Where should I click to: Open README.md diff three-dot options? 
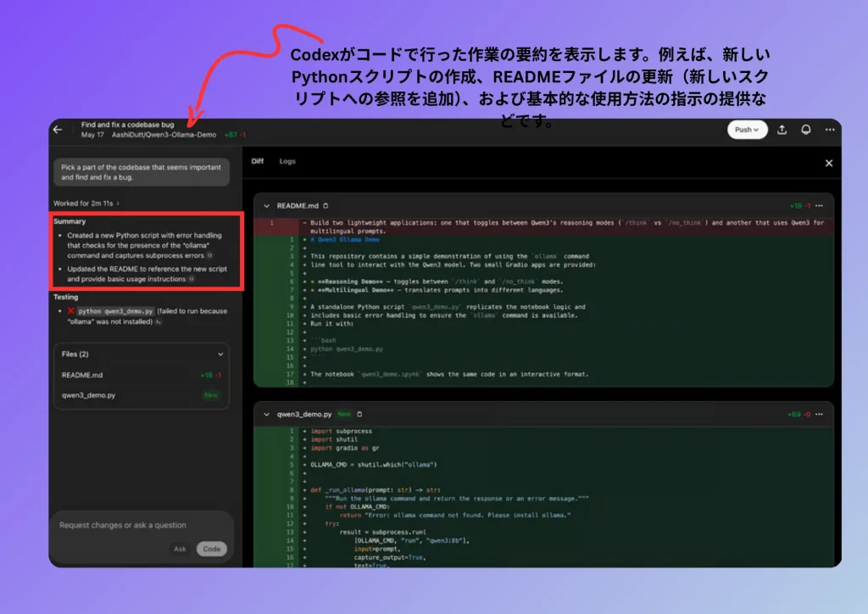click(820, 206)
